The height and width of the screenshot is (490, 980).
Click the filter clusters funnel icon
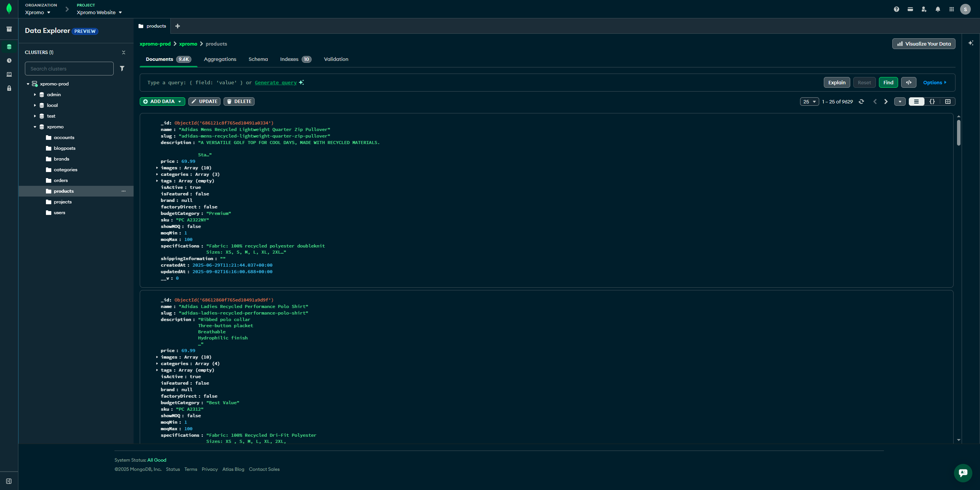[122, 69]
